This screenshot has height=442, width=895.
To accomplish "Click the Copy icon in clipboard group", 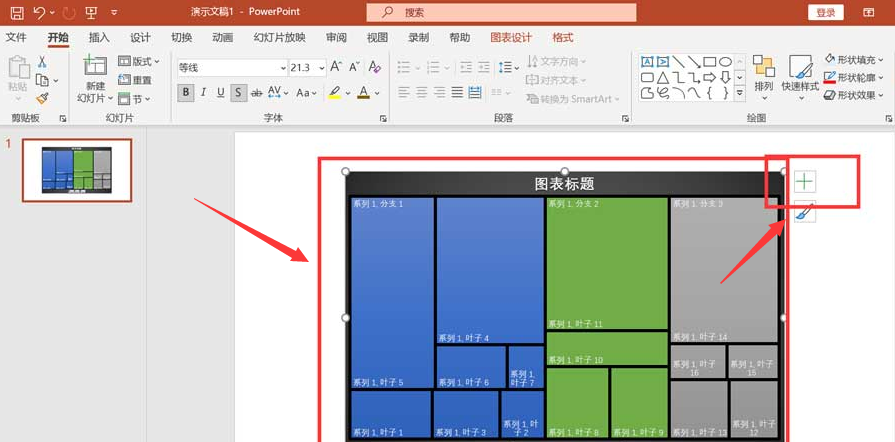I will [42, 80].
